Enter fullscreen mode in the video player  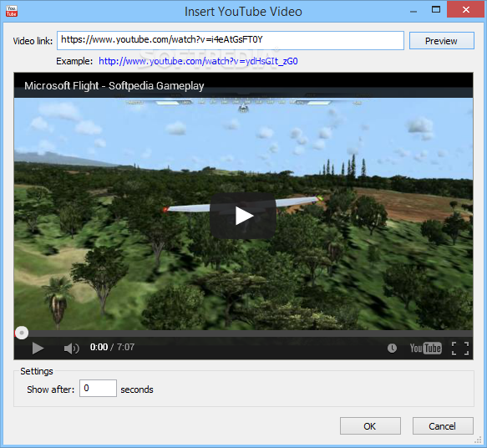pyautogui.click(x=460, y=349)
